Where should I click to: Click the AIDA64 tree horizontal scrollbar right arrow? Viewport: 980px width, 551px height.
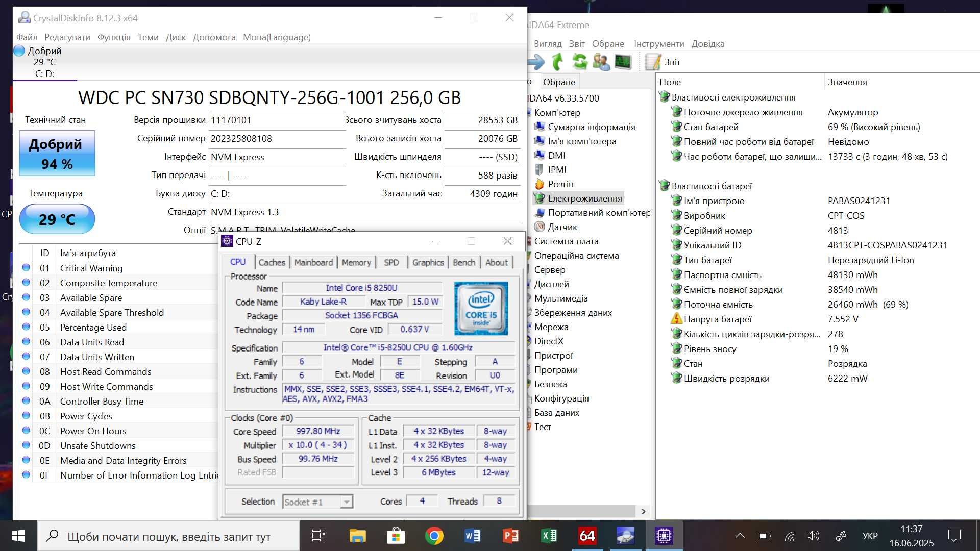tap(643, 511)
